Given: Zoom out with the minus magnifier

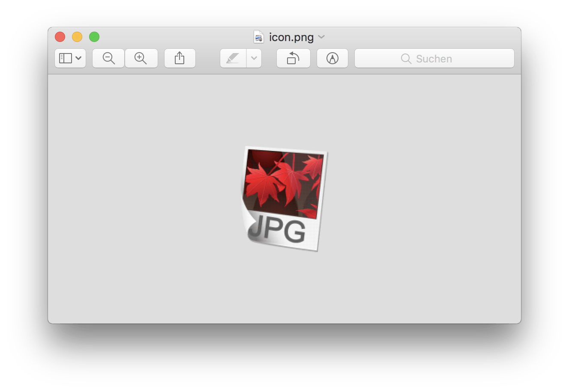Looking at the screenshot, I should point(108,58).
